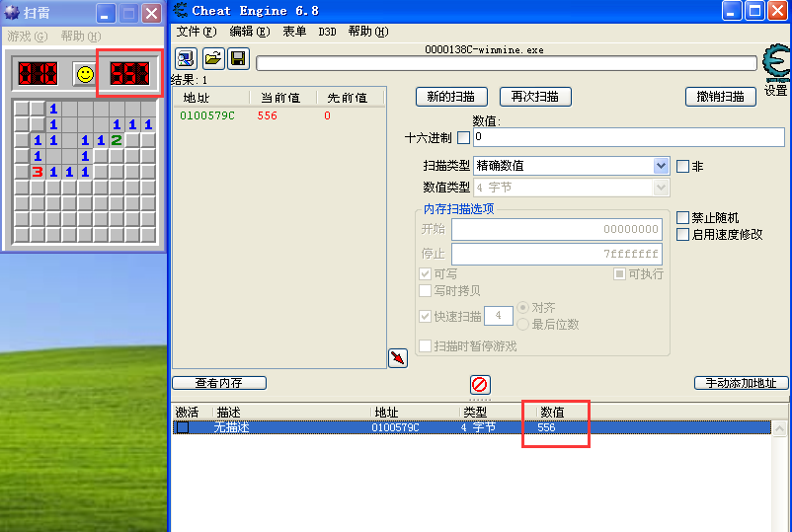Click the 开始 start address field
792x532 pixels.
557,230
